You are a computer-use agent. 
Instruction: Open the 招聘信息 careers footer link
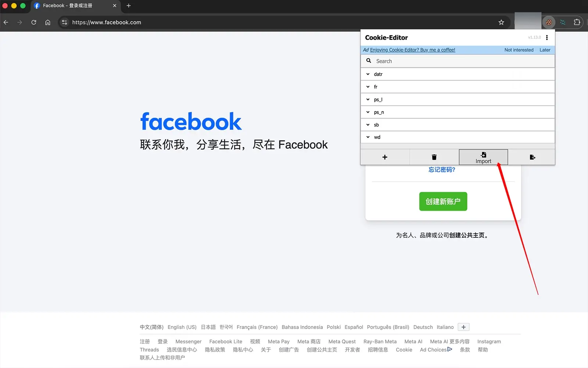point(378,350)
